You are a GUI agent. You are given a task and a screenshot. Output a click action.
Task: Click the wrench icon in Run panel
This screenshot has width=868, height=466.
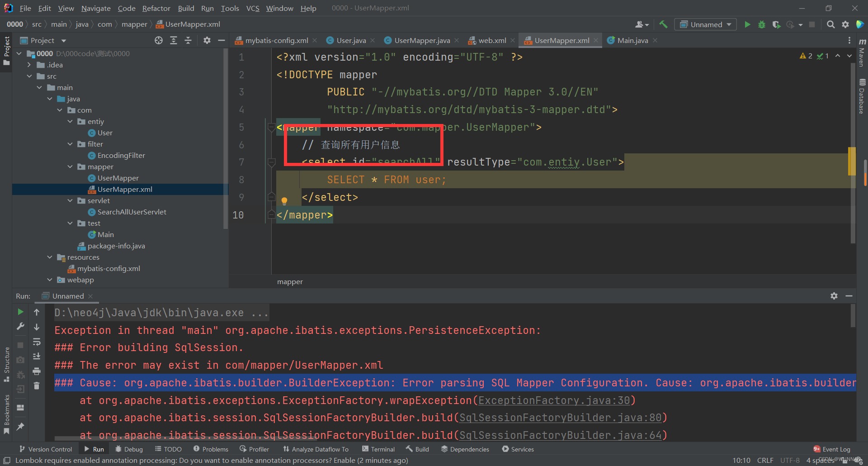point(20,326)
